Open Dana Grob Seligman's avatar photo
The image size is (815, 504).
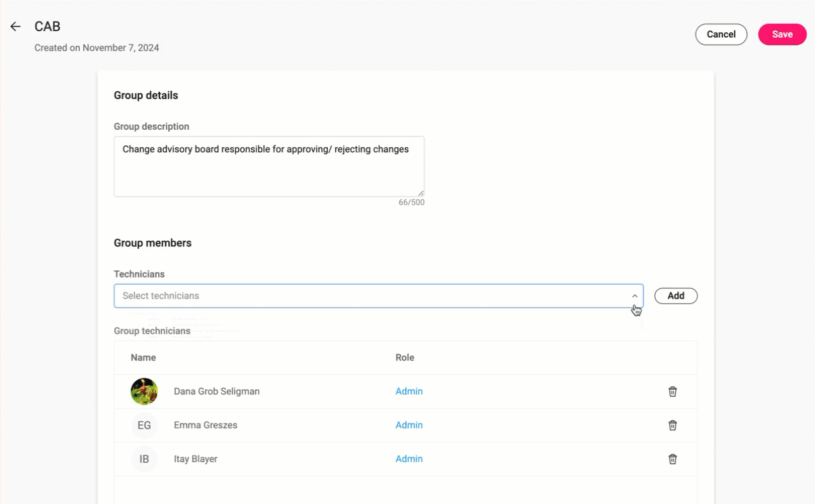point(144,391)
